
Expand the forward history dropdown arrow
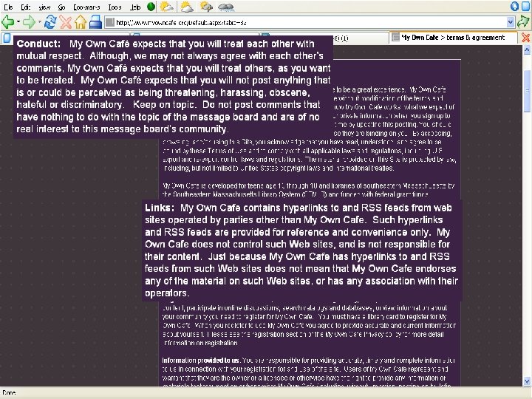[40, 22]
